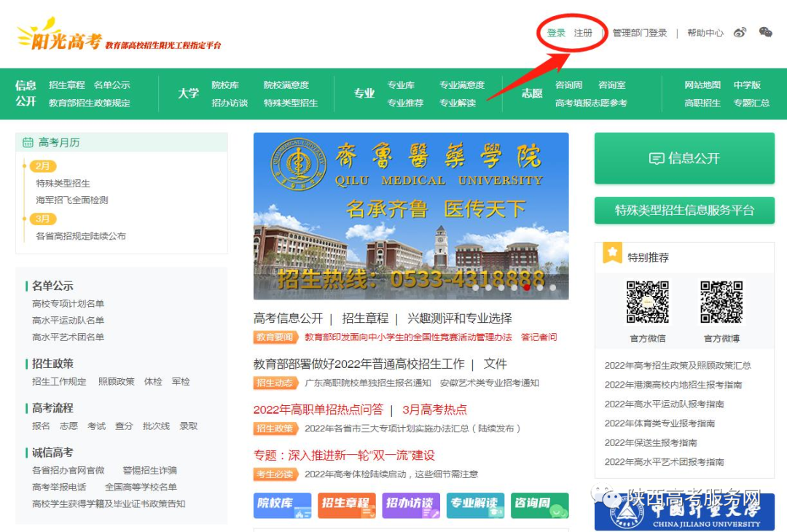
Task: Open headline 高考信息公开
Action: [x=288, y=318]
